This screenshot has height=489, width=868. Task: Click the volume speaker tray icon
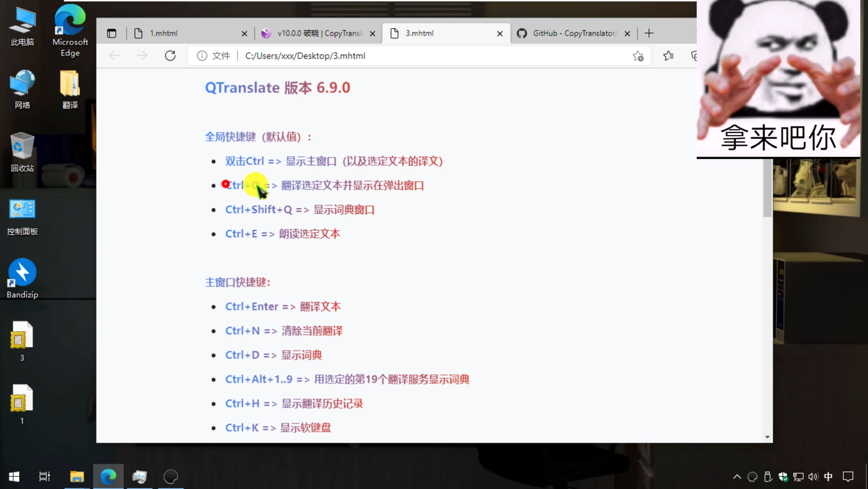tap(813, 476)
